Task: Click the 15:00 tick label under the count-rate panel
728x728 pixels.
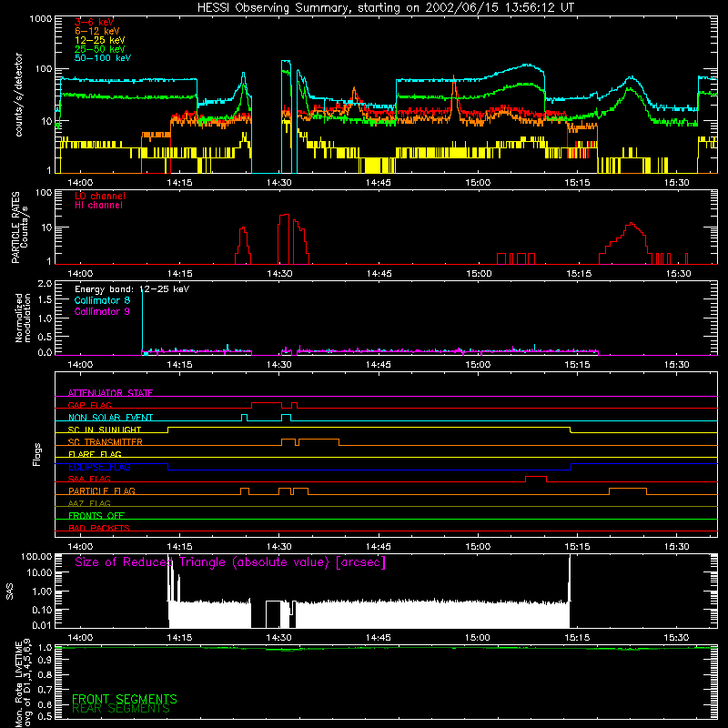Action: coord(478,183)
